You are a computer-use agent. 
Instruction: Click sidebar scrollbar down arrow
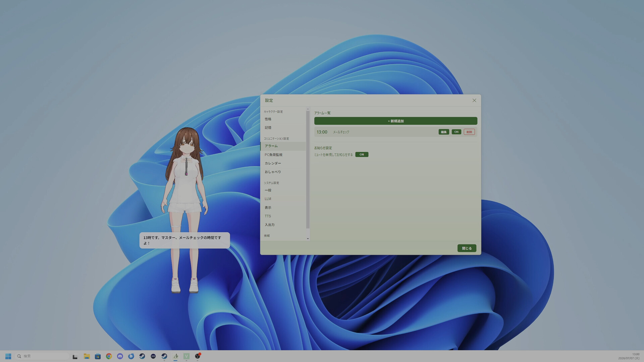pos(308,239)
